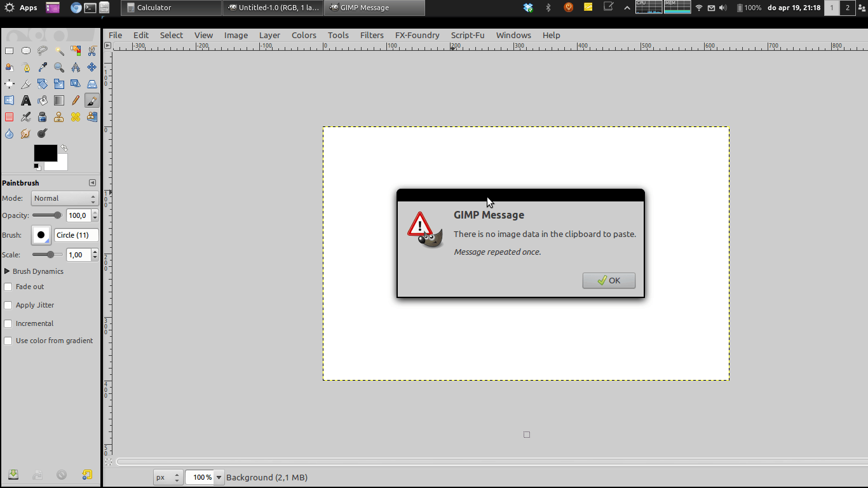
Task: Activate the Paths pen tool
Action: (x=26, y=67)
